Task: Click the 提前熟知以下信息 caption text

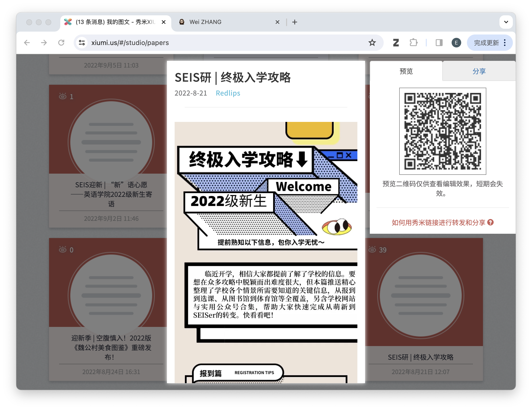Action: (271, 242)
